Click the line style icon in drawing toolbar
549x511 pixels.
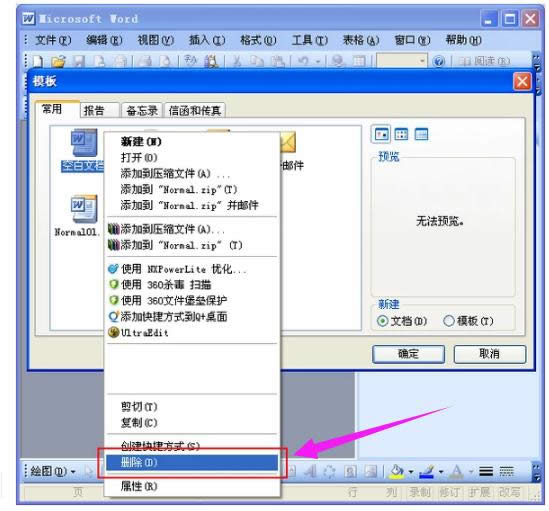[486, 472]
